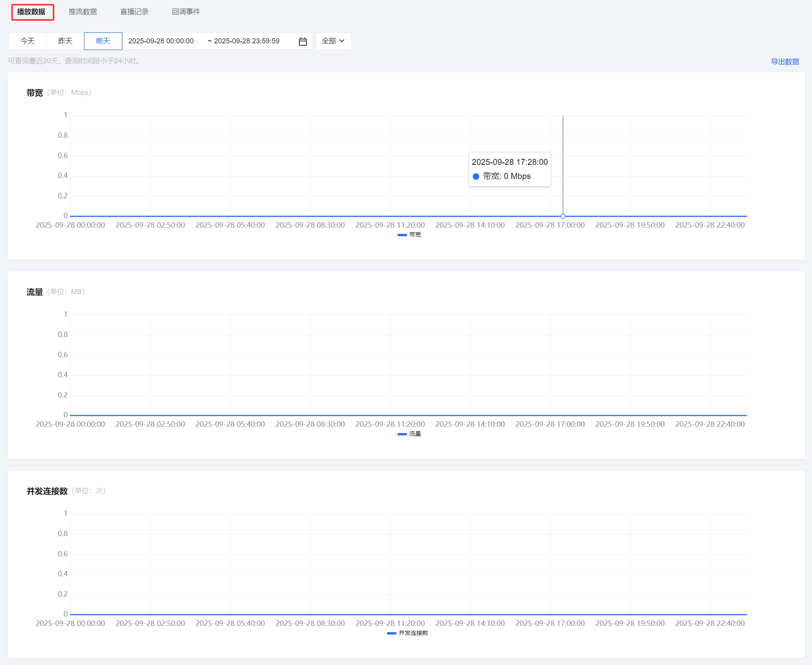812x665 pixels.
Task: Go to the 回调事件 tab
Action: pyautogui.click(x=186, y=12)
